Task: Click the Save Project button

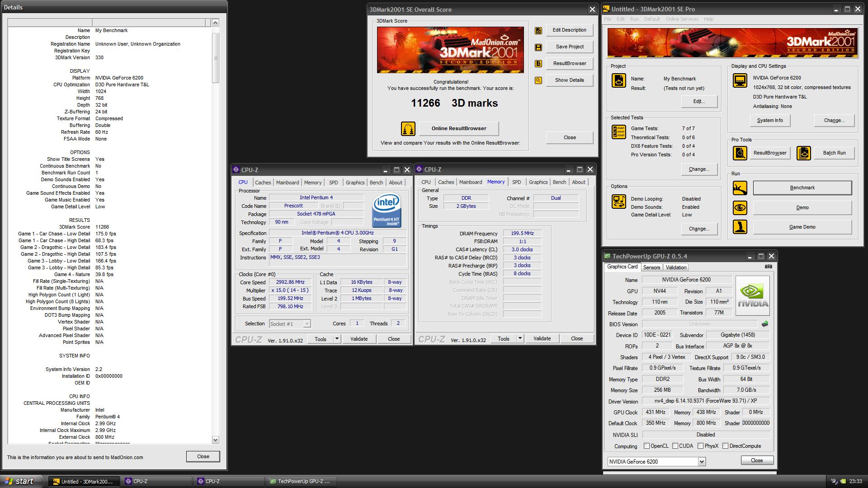Action: (570, 47)
